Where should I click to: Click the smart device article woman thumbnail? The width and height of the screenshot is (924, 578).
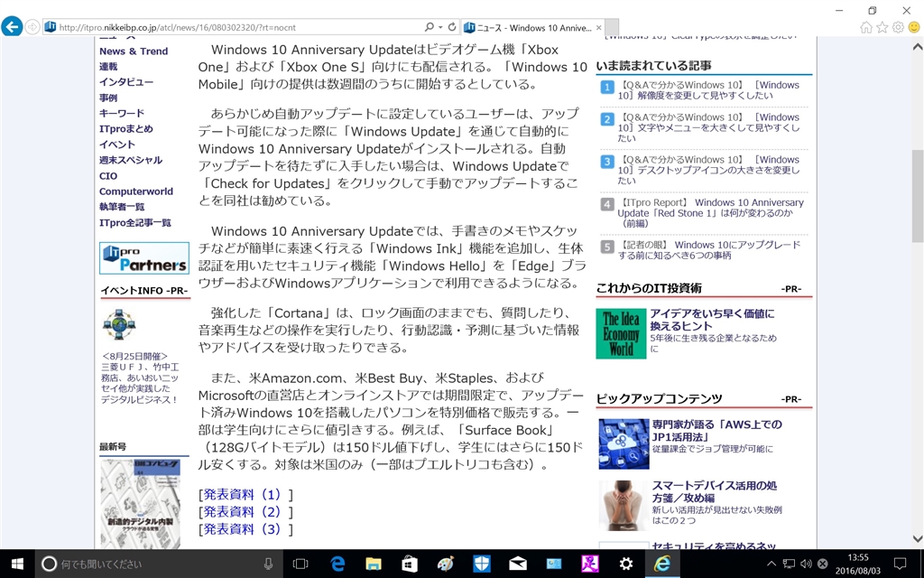coord(624,506)
